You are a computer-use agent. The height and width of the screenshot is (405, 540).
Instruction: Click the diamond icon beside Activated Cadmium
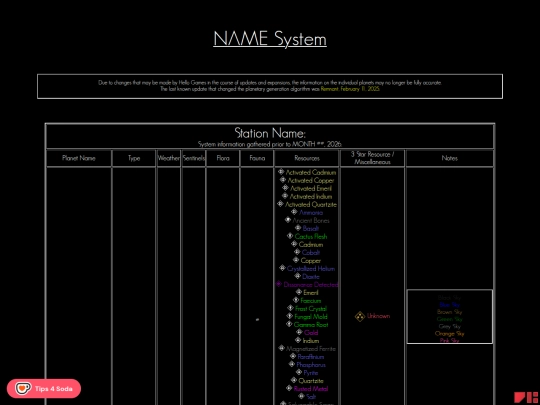(x=281, y=172)
